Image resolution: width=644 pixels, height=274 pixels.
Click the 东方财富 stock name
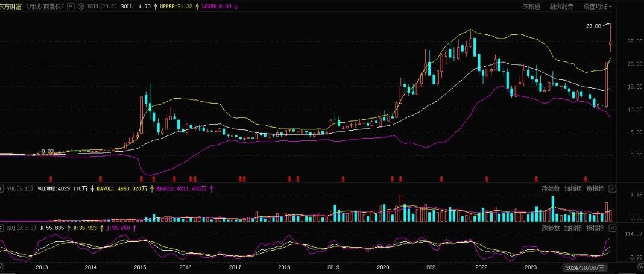click(10, 7)
